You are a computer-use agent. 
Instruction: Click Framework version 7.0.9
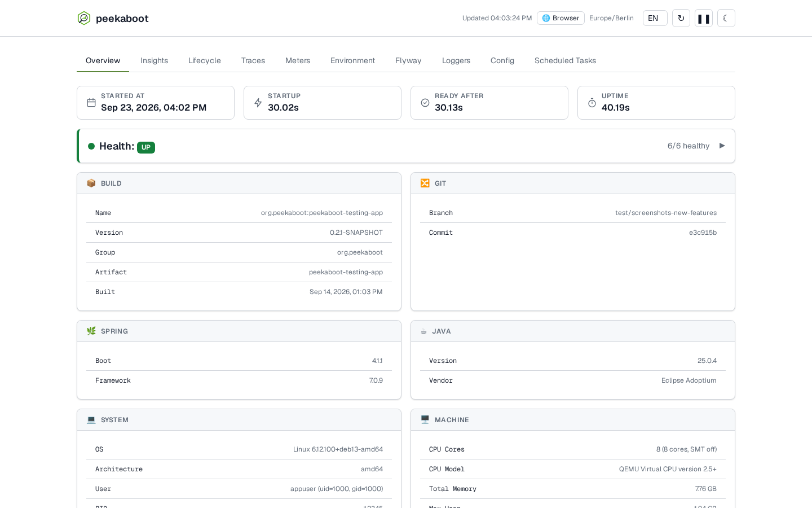[376, 380]
